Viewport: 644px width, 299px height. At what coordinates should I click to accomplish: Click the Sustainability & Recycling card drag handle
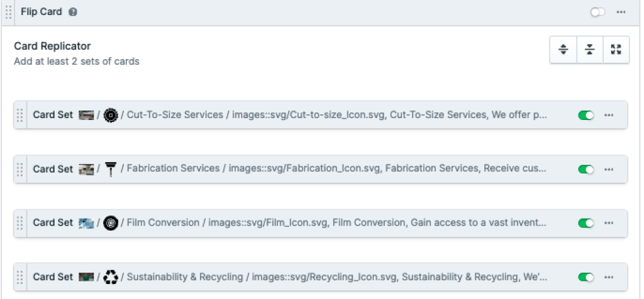click(20, 277)
